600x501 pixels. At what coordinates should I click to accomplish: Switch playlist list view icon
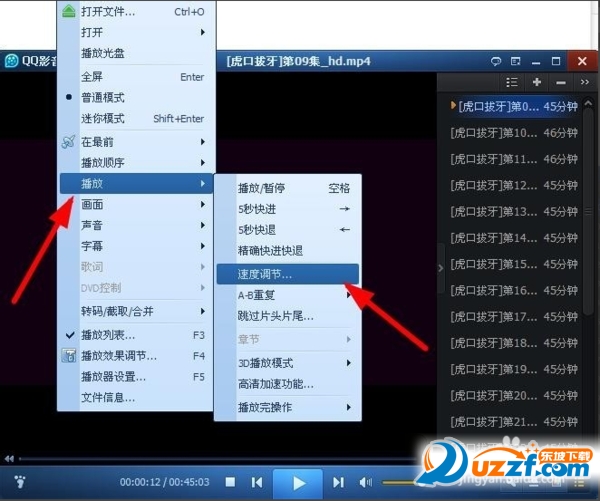(x=512, y=82)
